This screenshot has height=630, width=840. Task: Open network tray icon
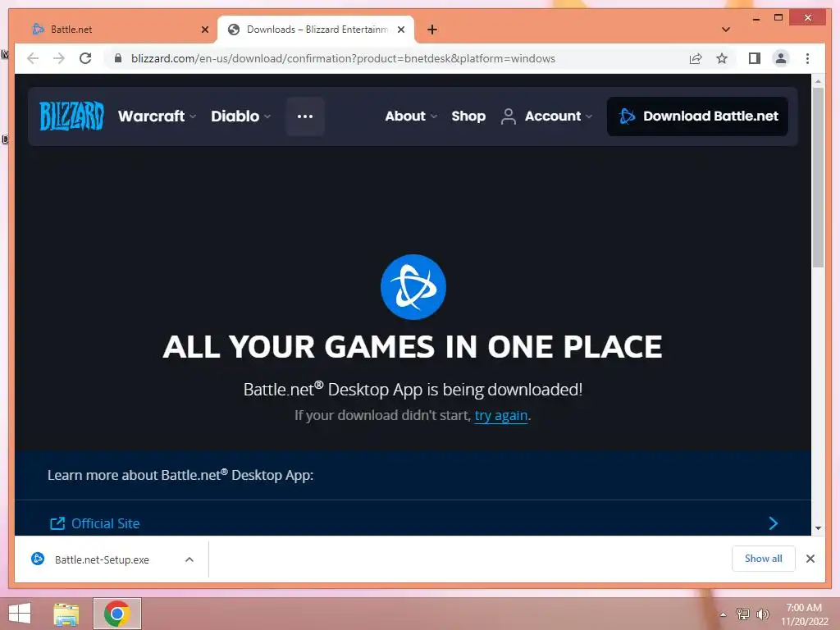point(742,614)
